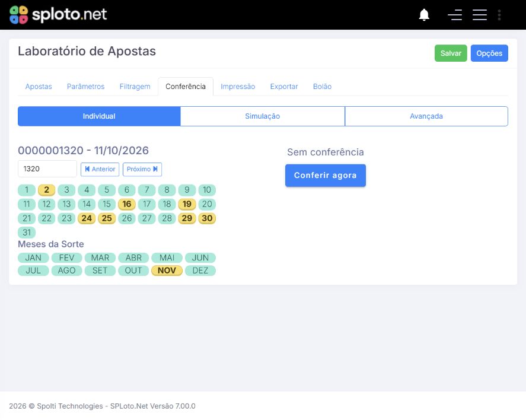Toggle number 10 ball
Screen dimensions: 526x420
[207, 190]
